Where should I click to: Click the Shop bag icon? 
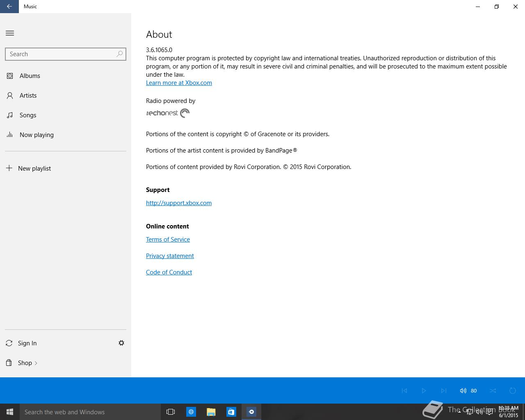[x=9, y=363]
